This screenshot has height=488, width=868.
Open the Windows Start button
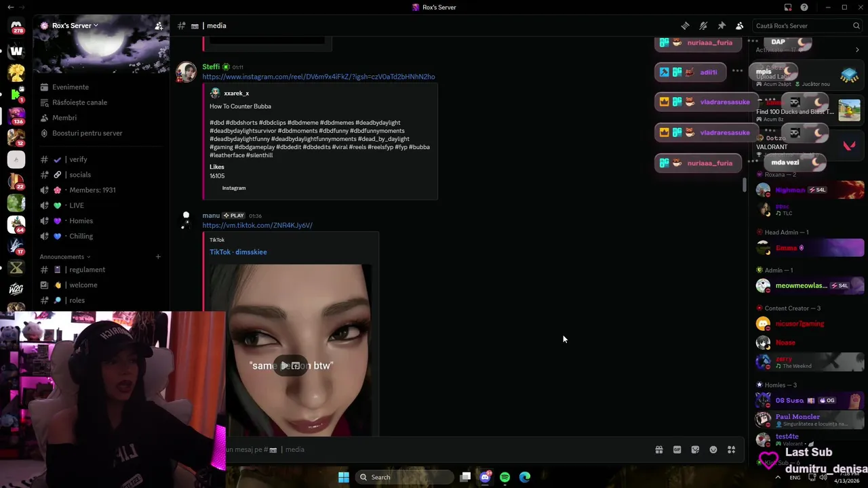pos(344,477)
